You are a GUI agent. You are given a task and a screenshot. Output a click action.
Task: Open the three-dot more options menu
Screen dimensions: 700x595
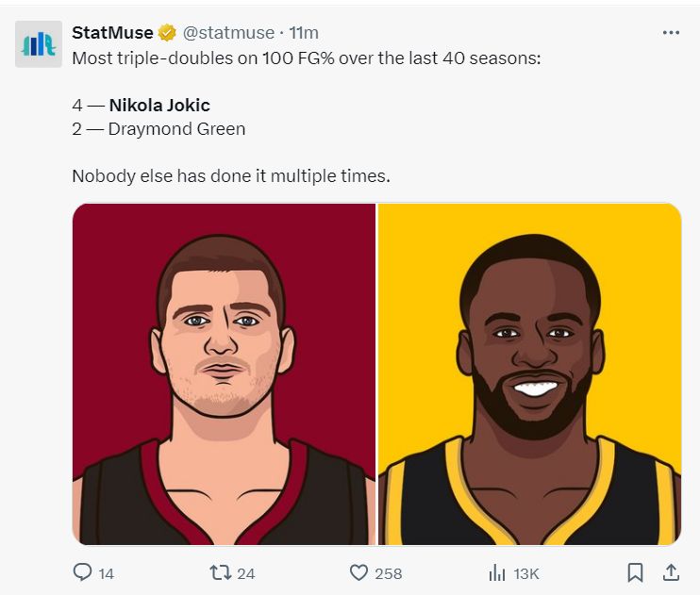[x=671, y=33]
